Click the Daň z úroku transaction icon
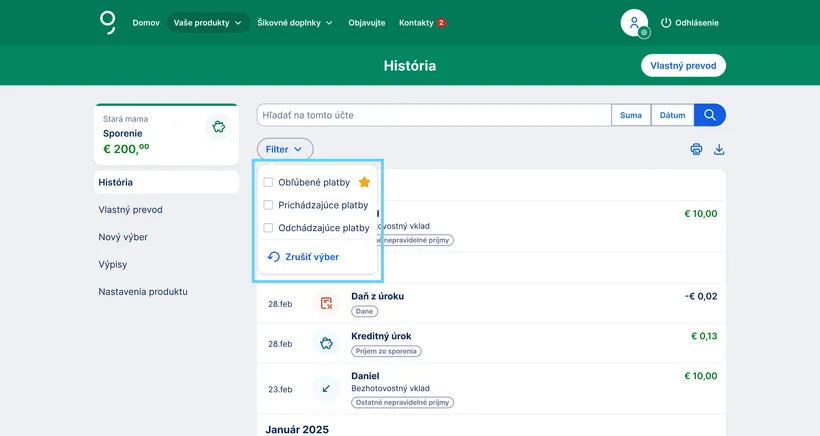The height and width of the screenshot is (436, 820). [x=326, y=303]
